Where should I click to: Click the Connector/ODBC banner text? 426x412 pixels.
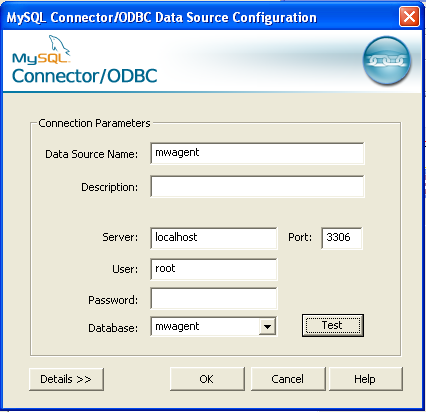[85, 76]
